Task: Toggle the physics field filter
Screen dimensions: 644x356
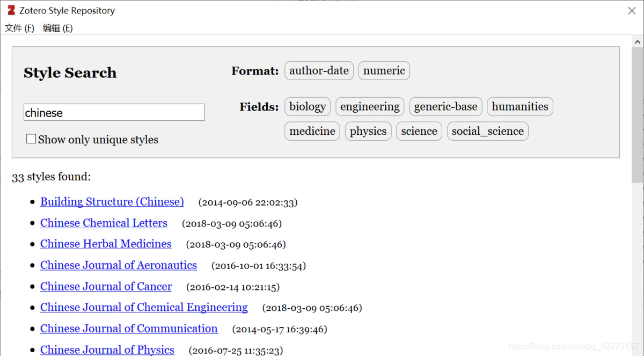Action: pos(368,131)
